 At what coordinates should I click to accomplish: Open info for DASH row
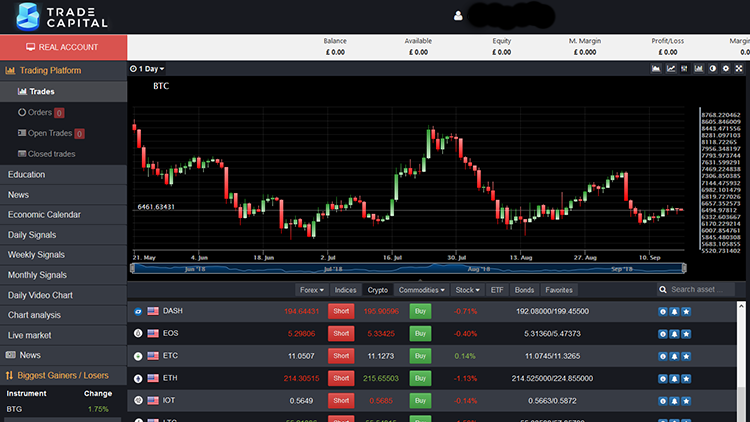662,311
